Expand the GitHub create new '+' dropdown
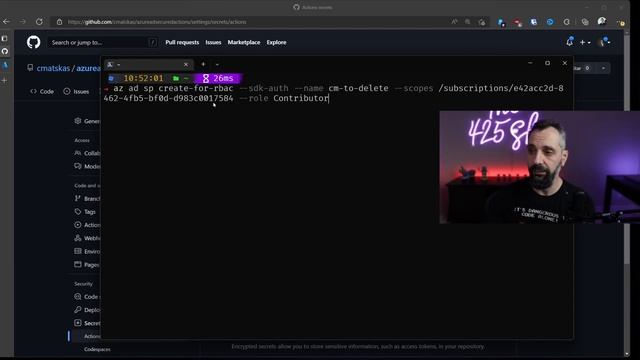The width and height of the screenshot is (640, 360). 585,42
